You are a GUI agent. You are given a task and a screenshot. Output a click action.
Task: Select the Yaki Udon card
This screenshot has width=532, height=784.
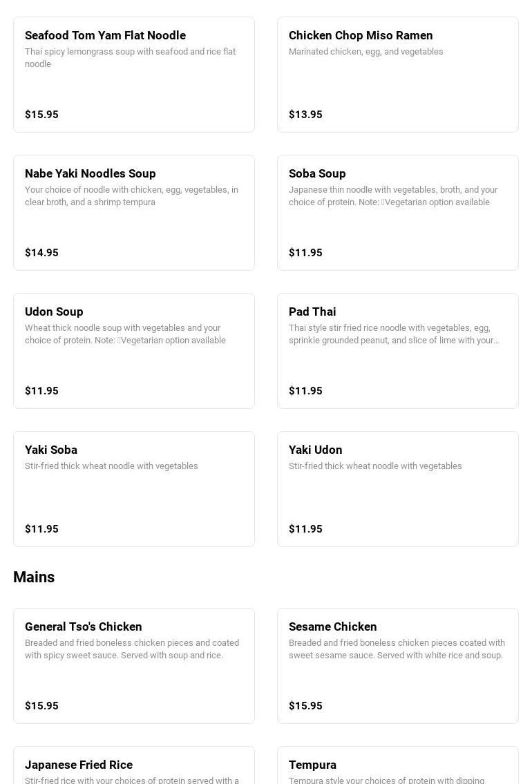pos(397,488)
